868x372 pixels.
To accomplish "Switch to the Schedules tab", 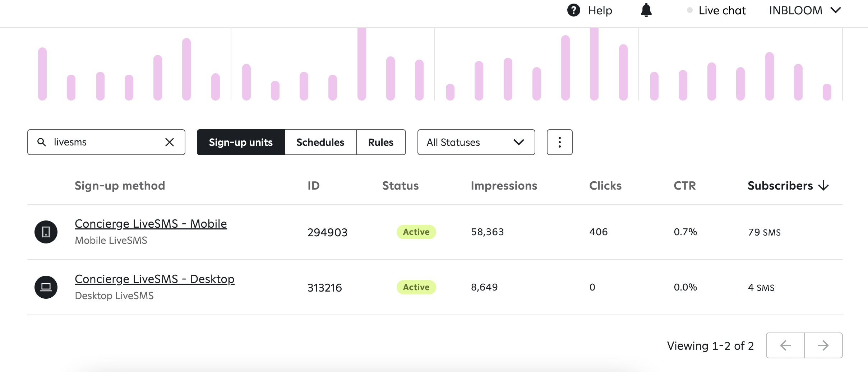I will tap(320, 142).
